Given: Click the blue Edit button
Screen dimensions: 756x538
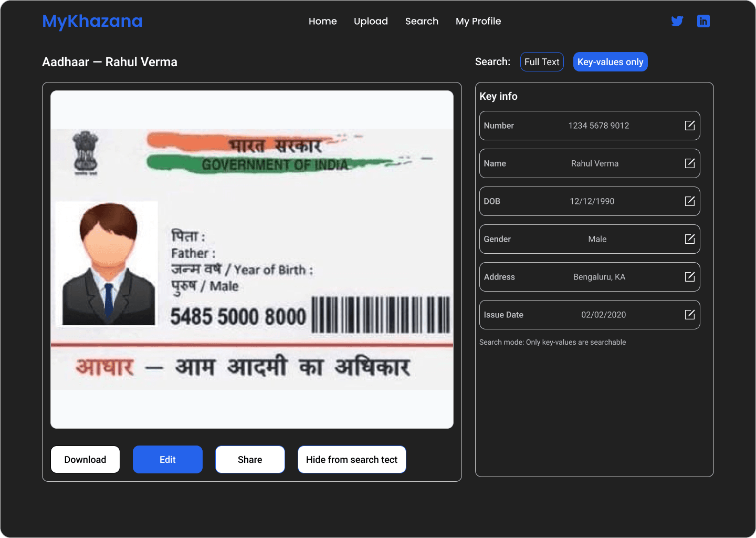Looking at the screenshot, I should [167, 460].
